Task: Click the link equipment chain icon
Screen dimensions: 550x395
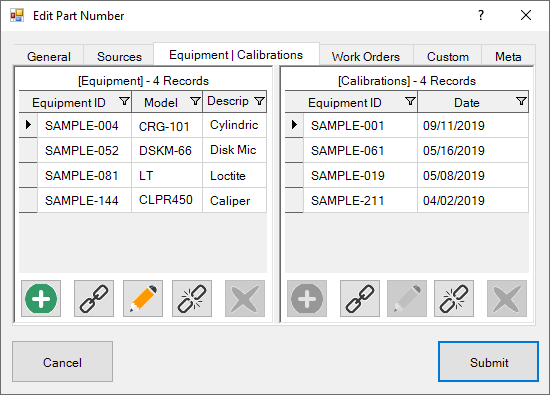Action: tap(94, 299)
